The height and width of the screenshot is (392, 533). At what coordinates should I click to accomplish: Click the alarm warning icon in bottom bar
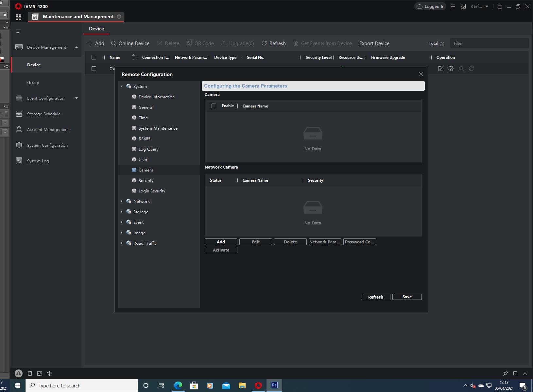point(19,373)
